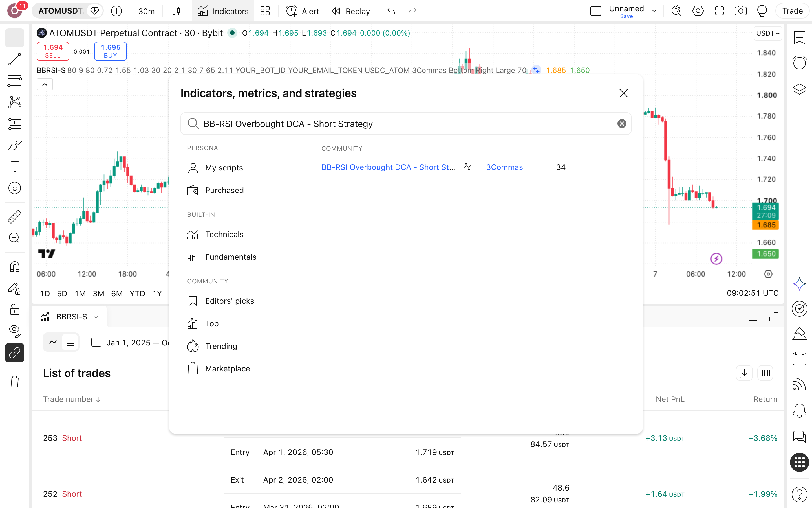Select the 3M range button
812x508 pixels.
pos(98,293)
